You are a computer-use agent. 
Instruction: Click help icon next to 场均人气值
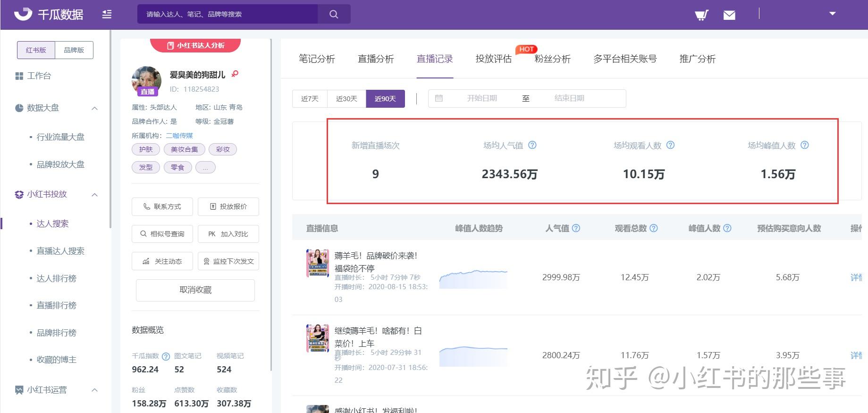(532, 145)
